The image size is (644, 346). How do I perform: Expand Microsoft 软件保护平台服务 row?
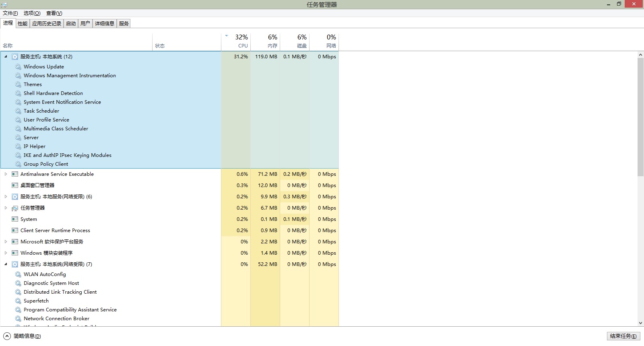(x=6, y=242)
